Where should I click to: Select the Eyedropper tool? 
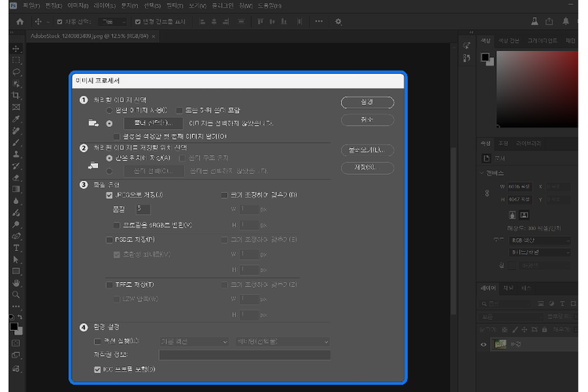pos(16,118)
